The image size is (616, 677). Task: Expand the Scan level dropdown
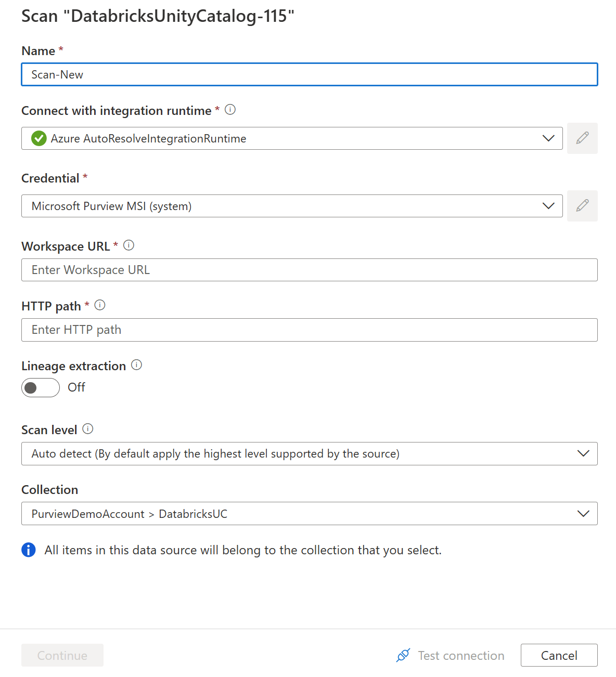583,453
